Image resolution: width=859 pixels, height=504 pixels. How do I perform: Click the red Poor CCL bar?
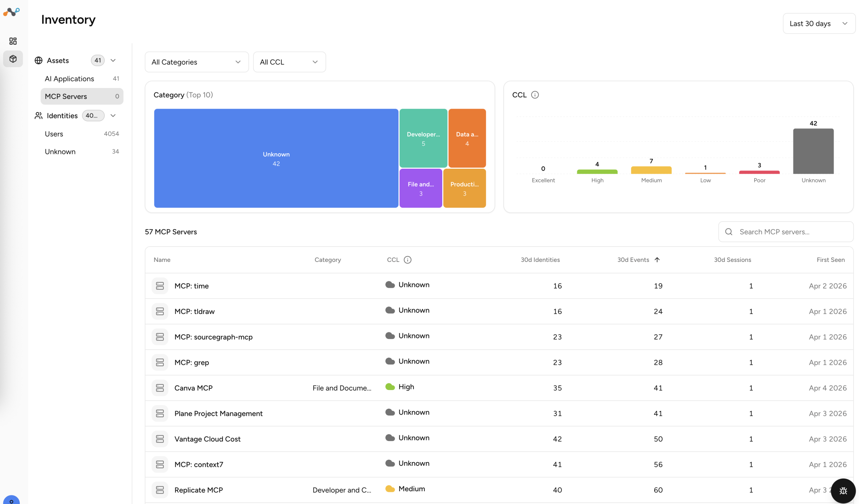point(759,172)
